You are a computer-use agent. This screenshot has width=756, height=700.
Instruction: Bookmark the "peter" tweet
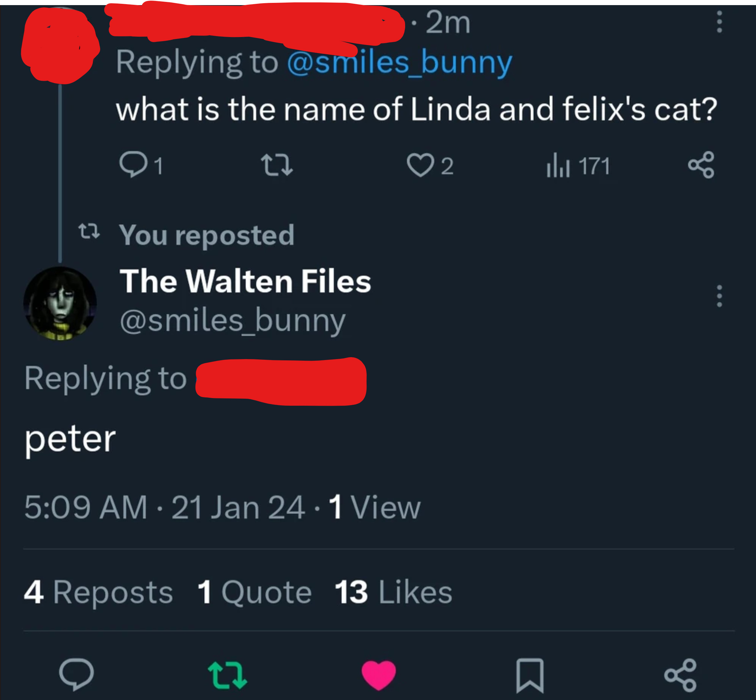coord(530,674)
